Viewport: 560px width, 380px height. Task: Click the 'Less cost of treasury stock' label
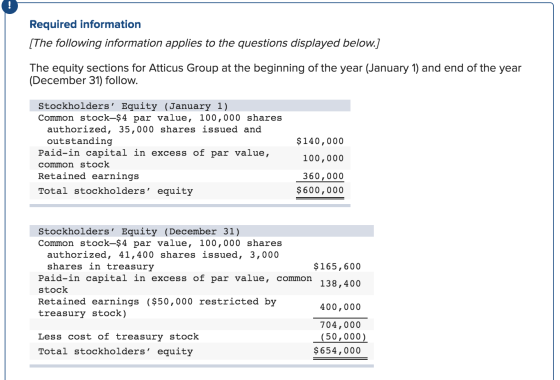119,337
